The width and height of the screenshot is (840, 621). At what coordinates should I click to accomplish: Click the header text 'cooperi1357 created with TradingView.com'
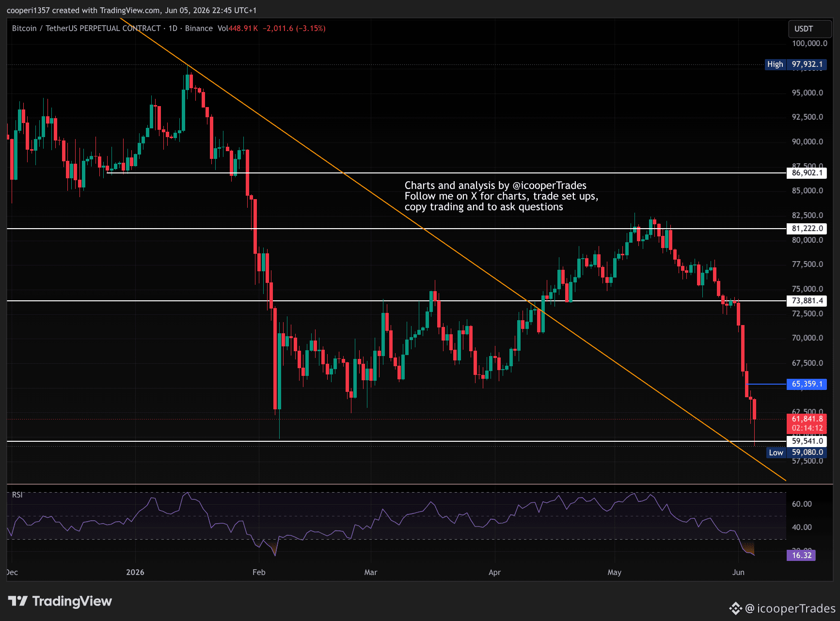84,10
